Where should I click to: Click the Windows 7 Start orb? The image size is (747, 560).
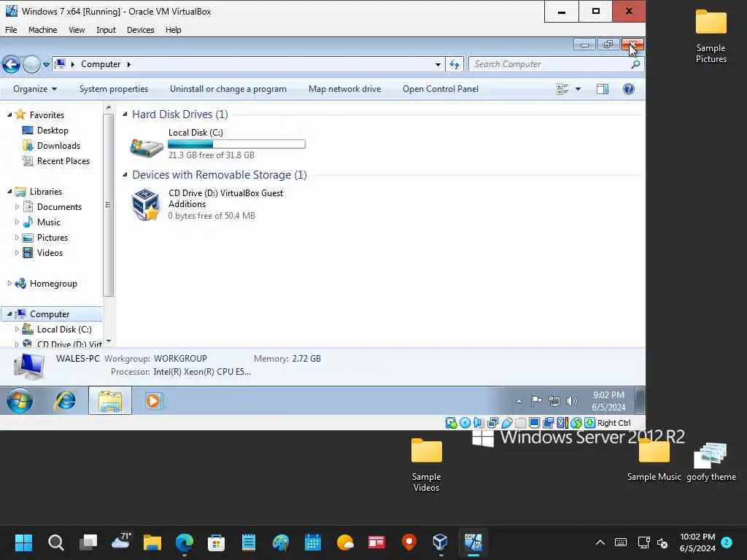click(20, 401)
